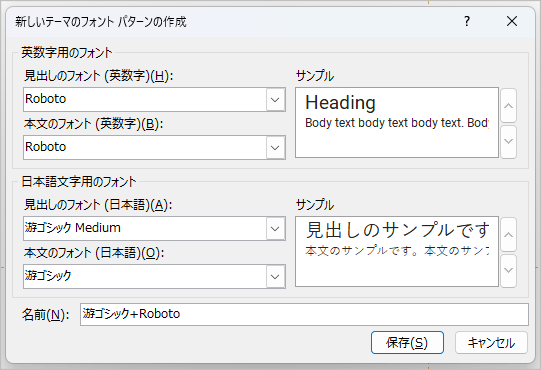
Task: Click the 本文のサンプルです sample line
Action: [397, 251]
